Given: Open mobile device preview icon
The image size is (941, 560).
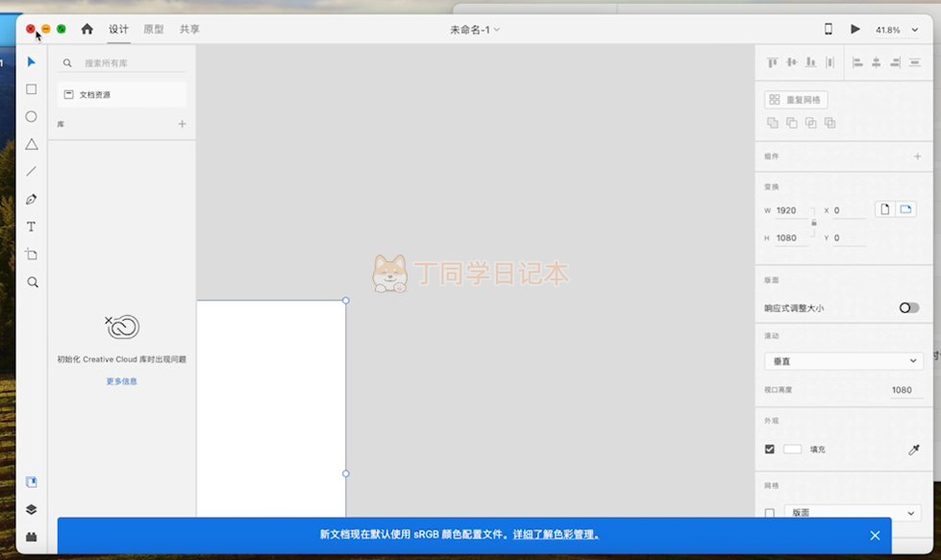Looking at the screenshot, I should [829, 29].
